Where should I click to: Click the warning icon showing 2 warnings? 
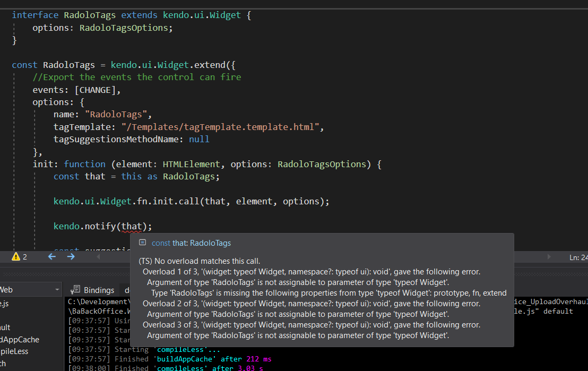click(16, 257)
